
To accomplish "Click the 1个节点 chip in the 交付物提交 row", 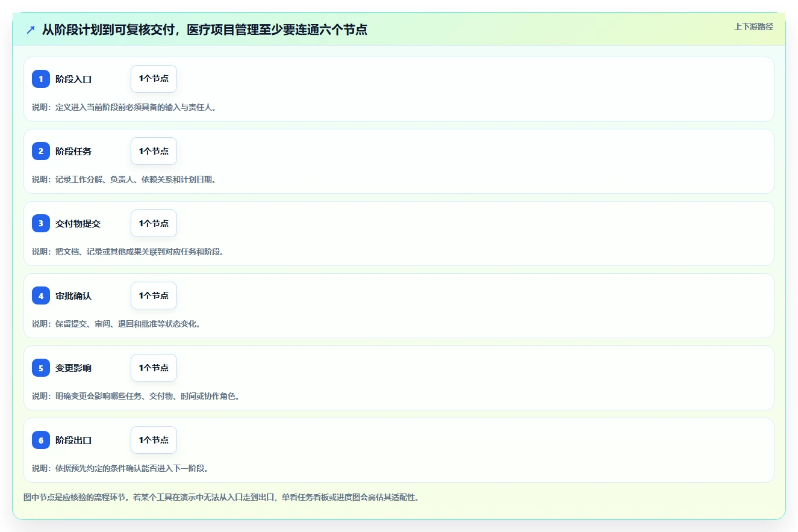I will [x=154, y=223].
